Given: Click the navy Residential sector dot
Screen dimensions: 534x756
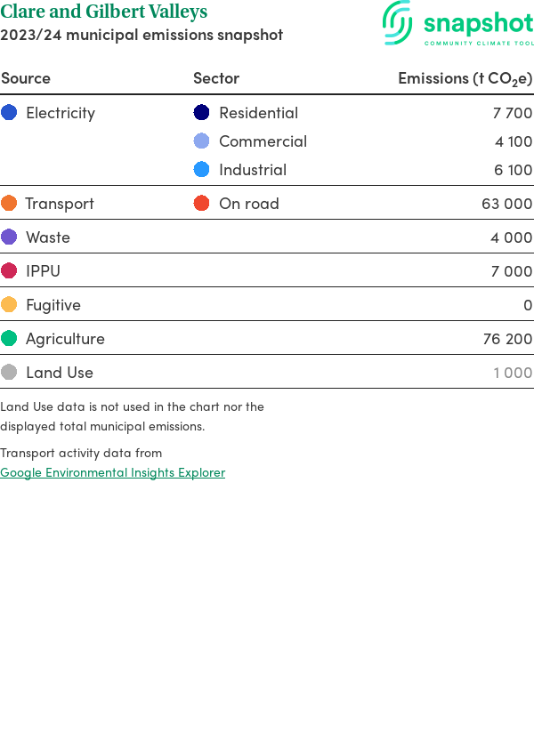Looking at the screenshot, I should click(x=202, y=113).
